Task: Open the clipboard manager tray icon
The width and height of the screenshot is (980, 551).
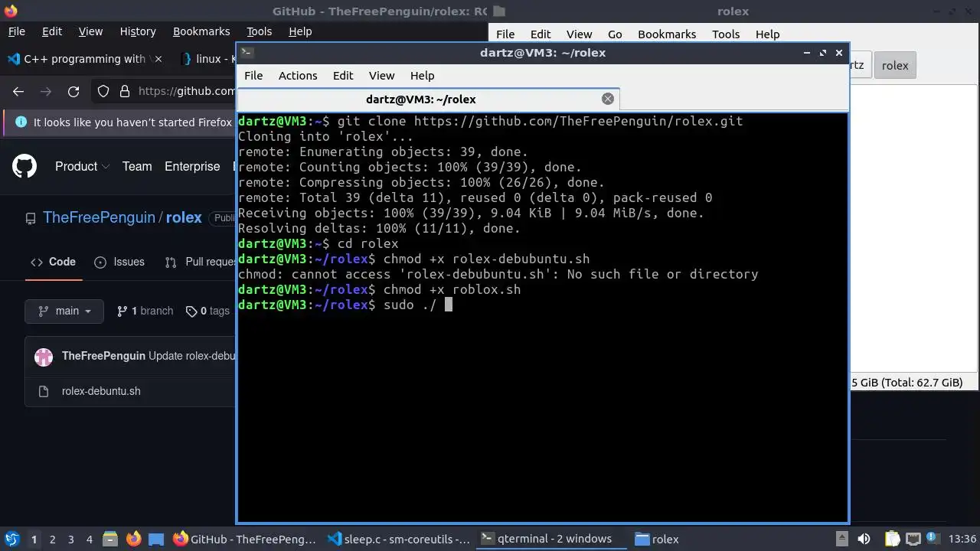Action: pyautogui.click(x=892, y=539)
